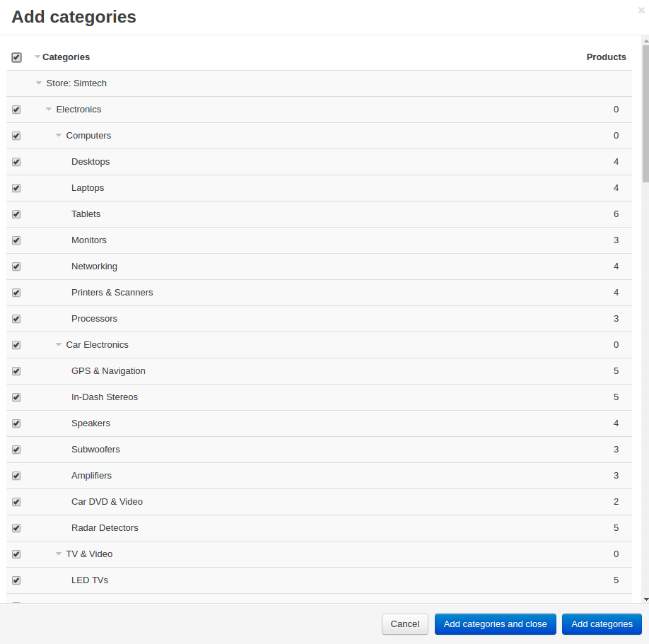Collapse the Store: Simtech tree node
This screenshot has width=649, height=644.
[x=39, y=83]
